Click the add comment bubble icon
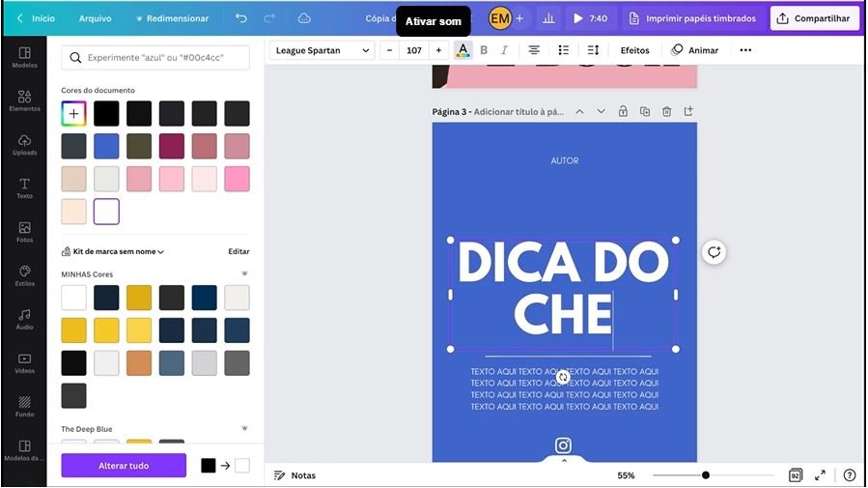The width and height of the screenshot is (868, 488). pyautogui.click(x=714, y=252)
